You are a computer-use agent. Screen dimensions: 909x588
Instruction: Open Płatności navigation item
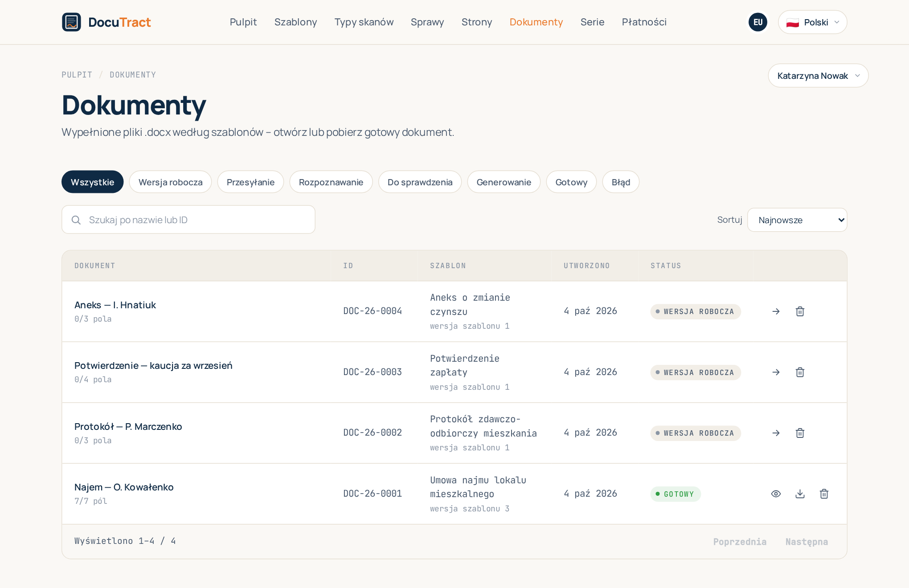[x=644, y=22]
